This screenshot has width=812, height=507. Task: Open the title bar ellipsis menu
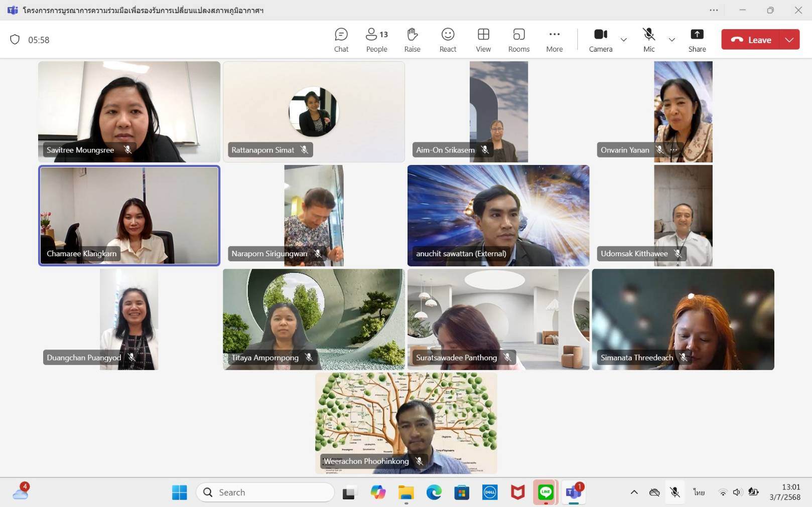click(714, 10)
